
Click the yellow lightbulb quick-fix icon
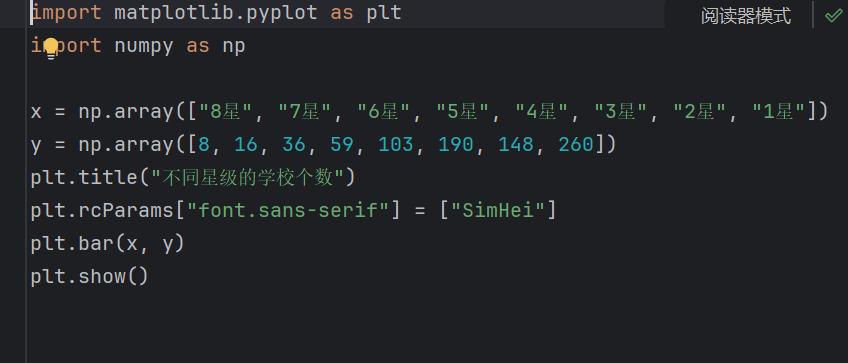point(51,48)
